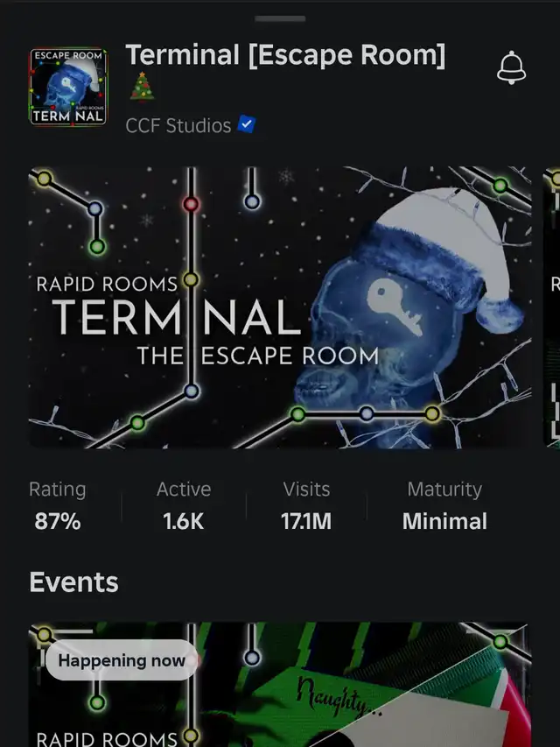The width and height of the screenshot is (560, 747).
Task: Open the CCF Studios creator page
Action: (x=178, y=126)
